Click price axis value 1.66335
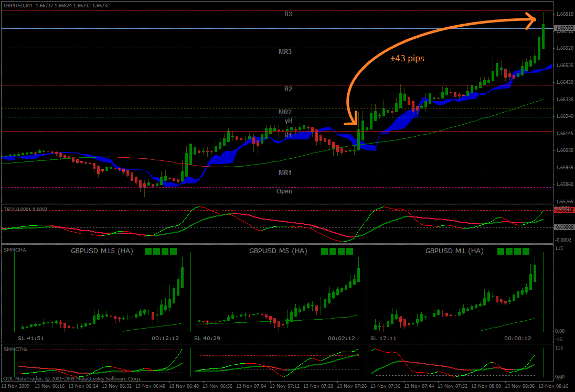This screenshot has height=392, width=575. (565, 99)
